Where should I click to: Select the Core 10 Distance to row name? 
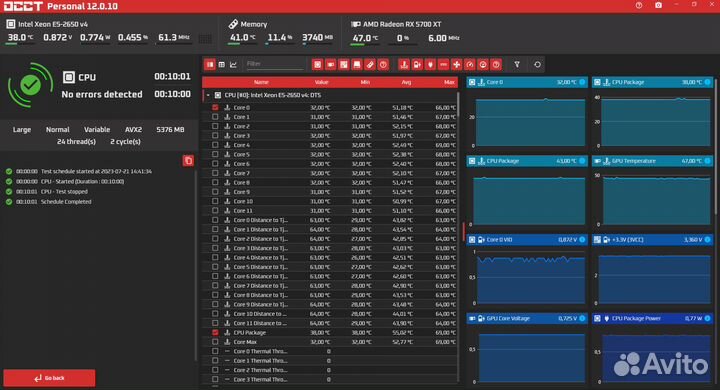[259, 314]
